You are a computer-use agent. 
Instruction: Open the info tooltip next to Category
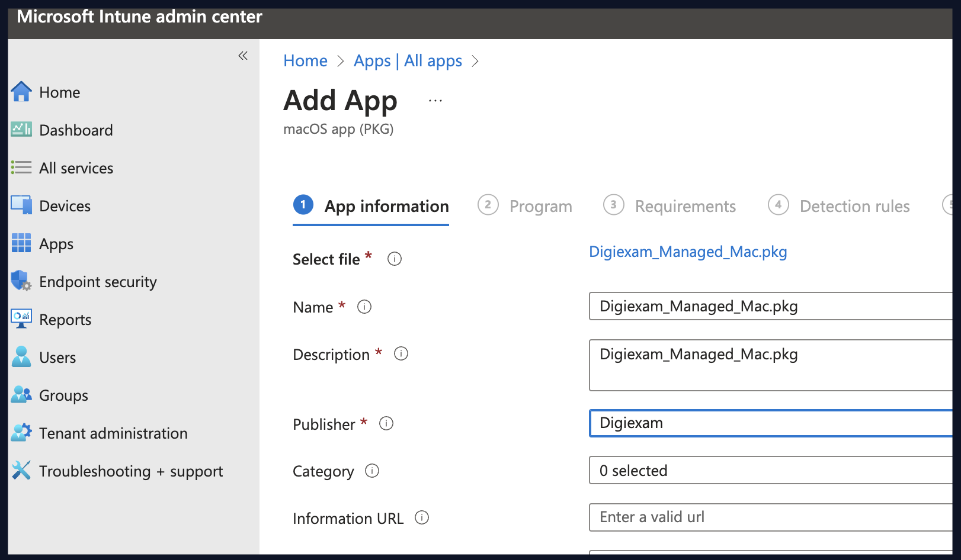point(372,471)
